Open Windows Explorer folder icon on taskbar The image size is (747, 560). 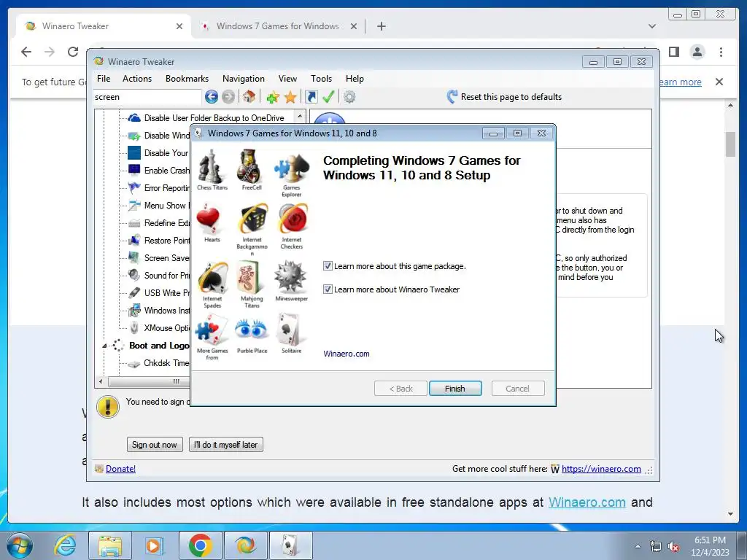click(x=110, y=545)
